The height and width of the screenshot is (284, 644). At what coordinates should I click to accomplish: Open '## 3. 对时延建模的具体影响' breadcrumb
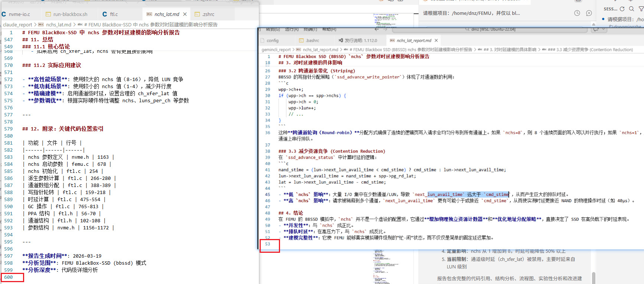[510, 49]
